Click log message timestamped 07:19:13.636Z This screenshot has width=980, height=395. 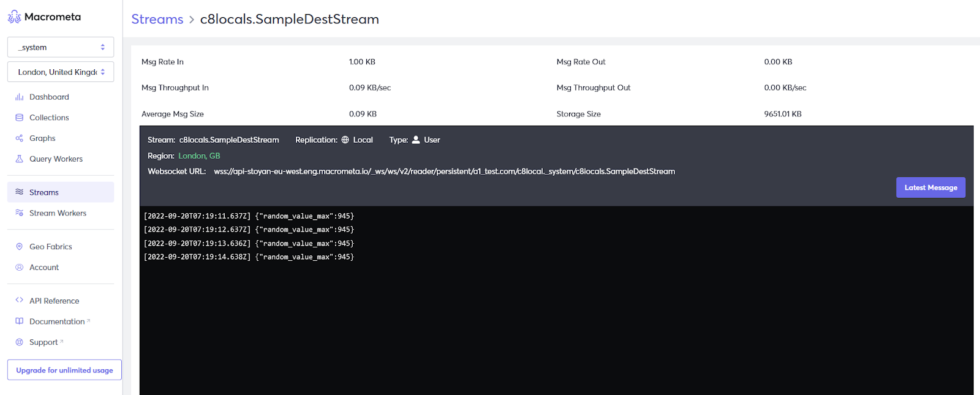click(249, 243)
